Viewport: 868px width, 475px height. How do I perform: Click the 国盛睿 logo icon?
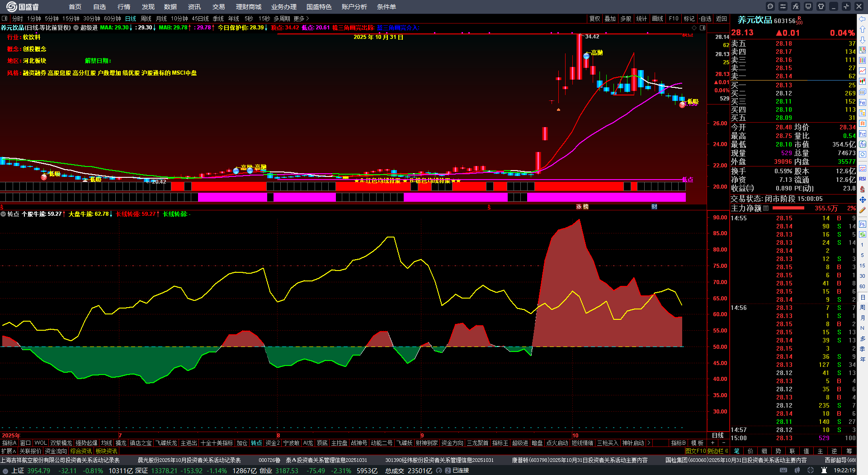[x=11, y=6]
